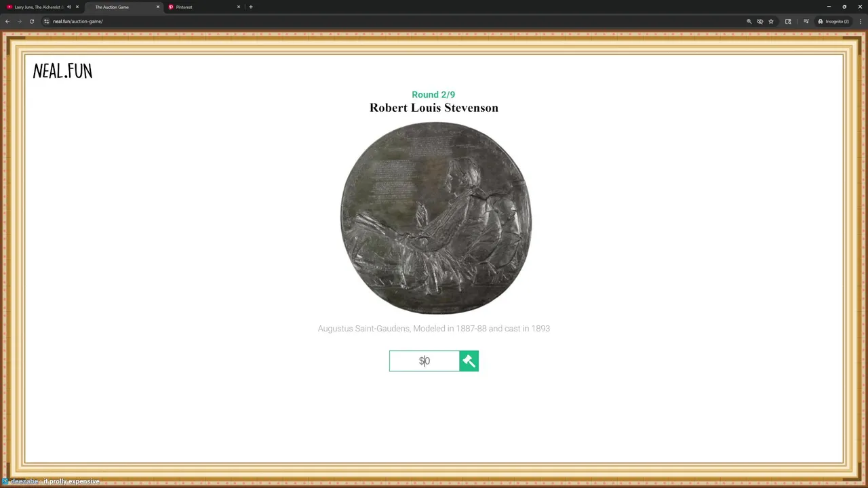Click the Round 2/9 label
The image size is (868, 488).
pos(433,95)
